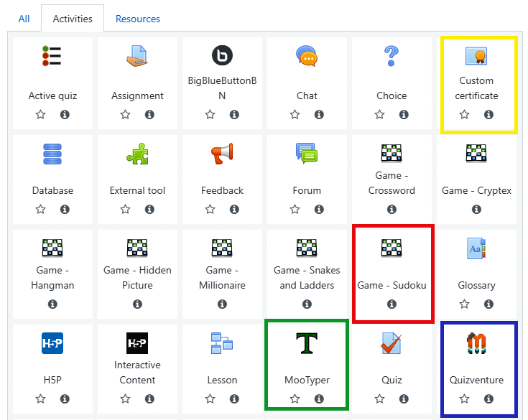Open info for Game - Hangman
528x420 pixels.
[x=52, y=304]
